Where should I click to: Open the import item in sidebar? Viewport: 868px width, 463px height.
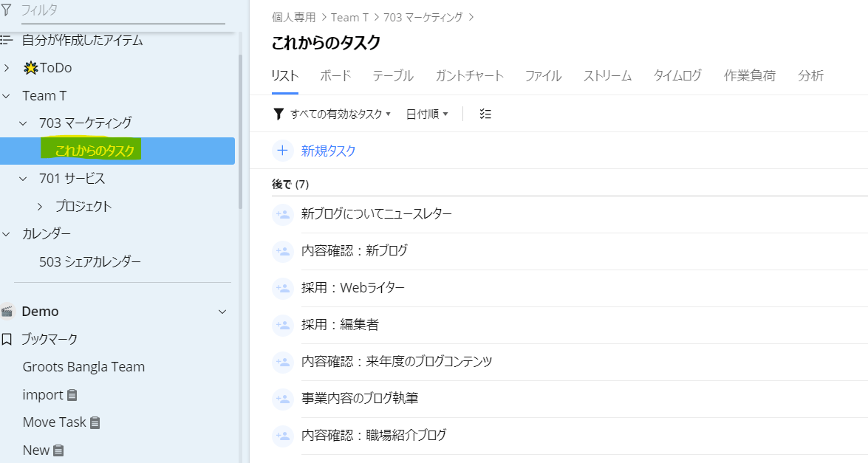coord(43,395)
